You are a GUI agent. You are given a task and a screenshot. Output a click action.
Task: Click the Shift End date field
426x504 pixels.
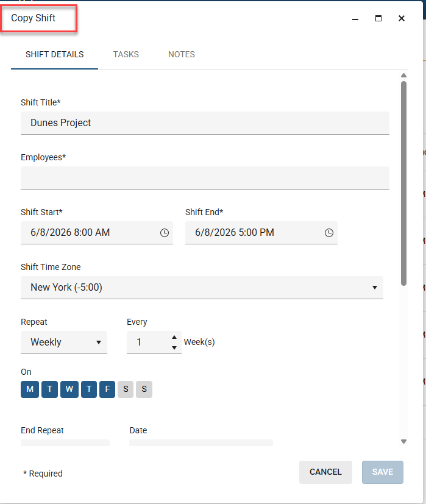click(261, 233)
